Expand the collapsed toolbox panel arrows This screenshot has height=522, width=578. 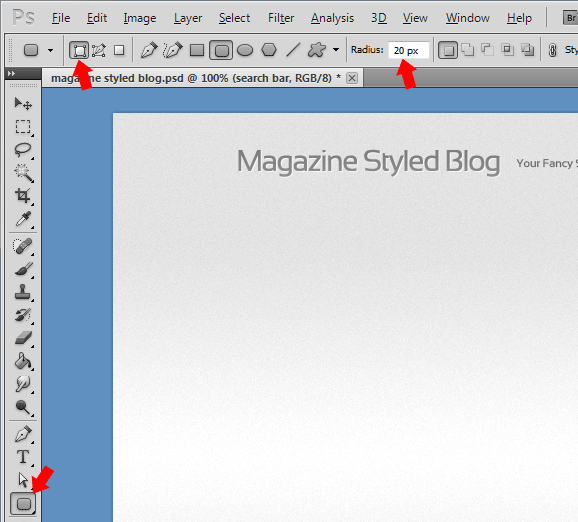point(12,73)
